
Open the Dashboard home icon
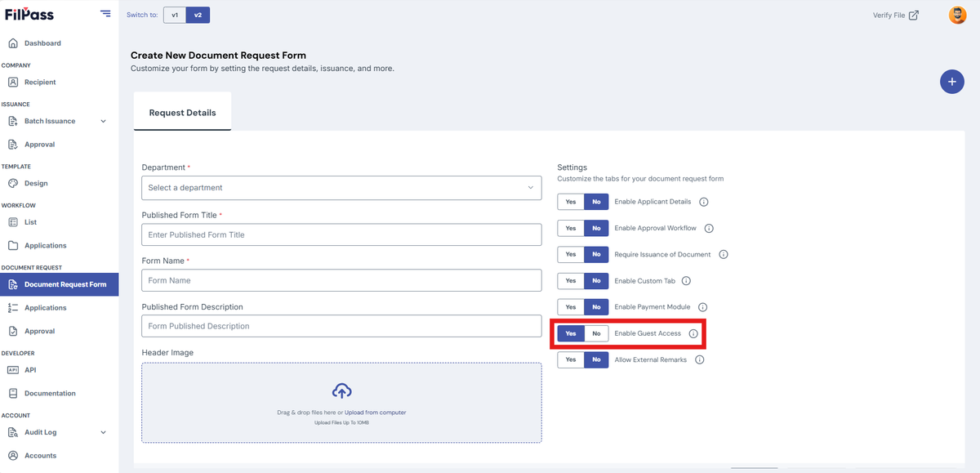coord(13,43)
